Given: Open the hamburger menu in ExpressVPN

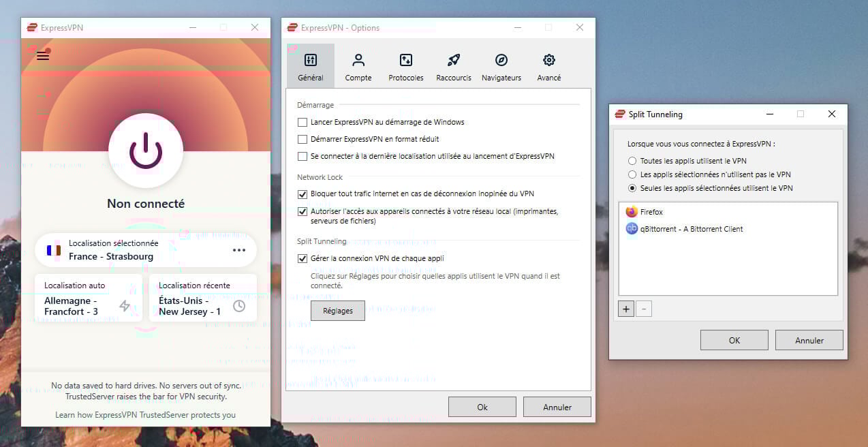Looking at the screenshot, I should click(42, 56).
